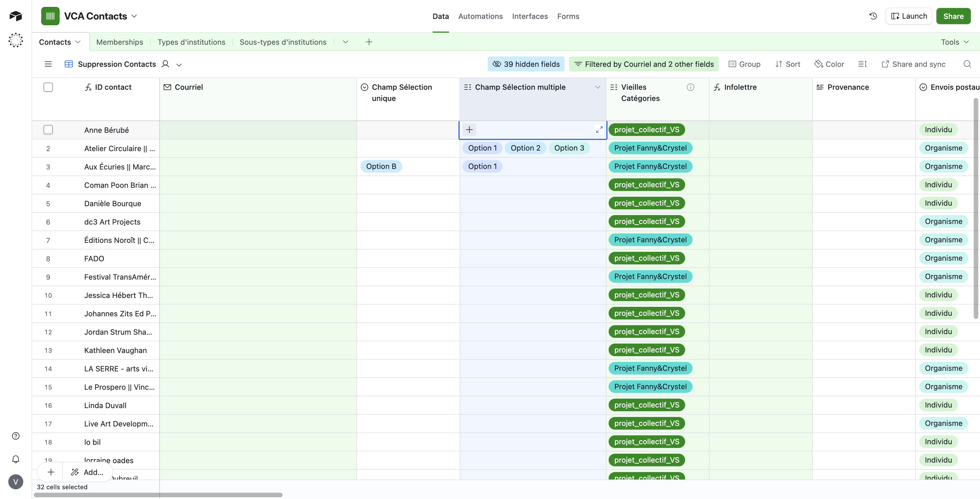980x499 pixels.
Task: Toggle the views sidebar hamburger icon
Action: [x=48, y=64]
